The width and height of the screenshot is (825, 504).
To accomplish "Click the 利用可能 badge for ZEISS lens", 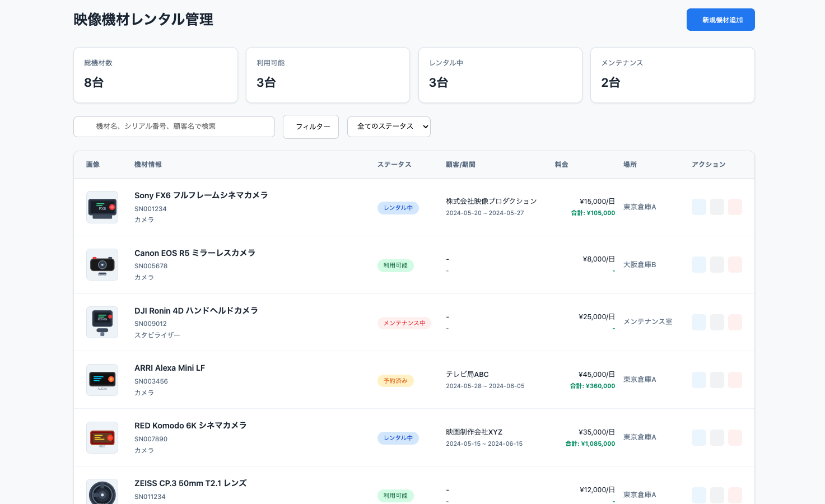I will coord(395,496).
